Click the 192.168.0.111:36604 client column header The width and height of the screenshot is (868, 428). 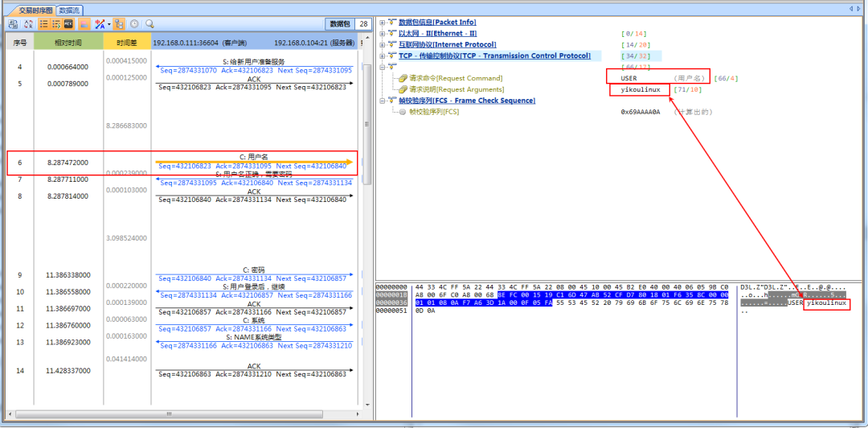point(200,42)
